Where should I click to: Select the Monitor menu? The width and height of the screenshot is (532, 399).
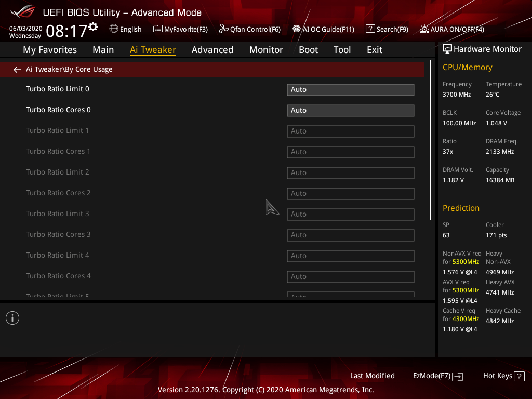tap(266, 50)
